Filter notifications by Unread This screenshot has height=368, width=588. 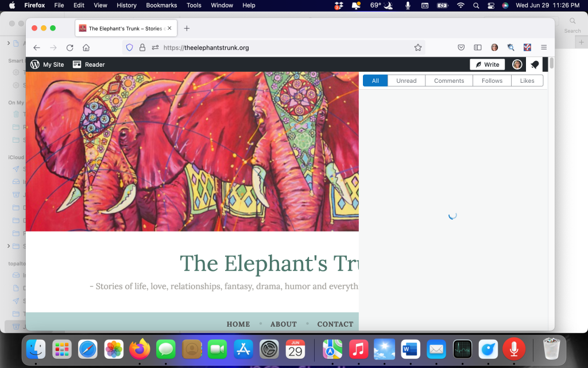tap(406, 80)
